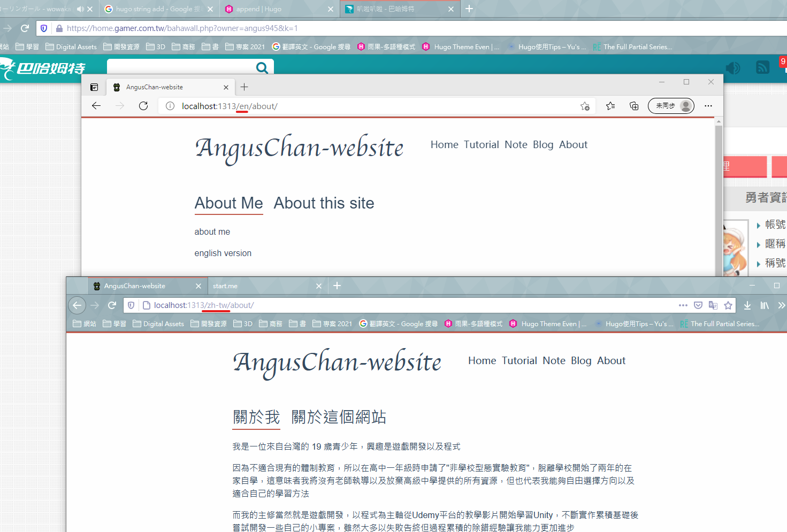Select 關於這個網站 tab on Chinese page
787x532 pixels.
point(339,417)
